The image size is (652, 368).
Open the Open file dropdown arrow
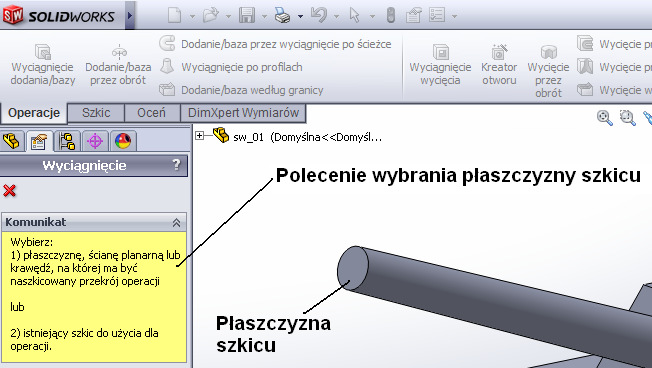tap(228, 17)
